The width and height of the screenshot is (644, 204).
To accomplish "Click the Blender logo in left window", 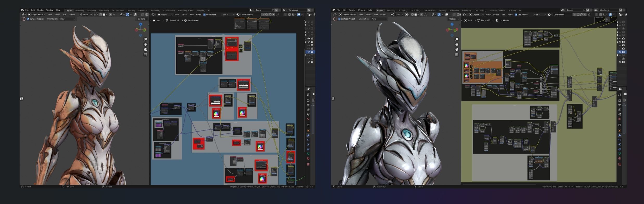I will point(22,10).
